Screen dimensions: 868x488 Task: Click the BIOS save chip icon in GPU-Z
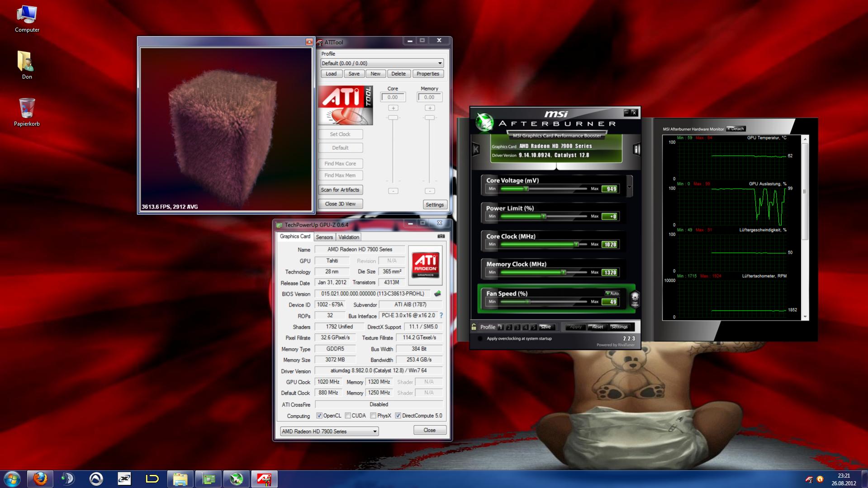click(x=437, y=294)
